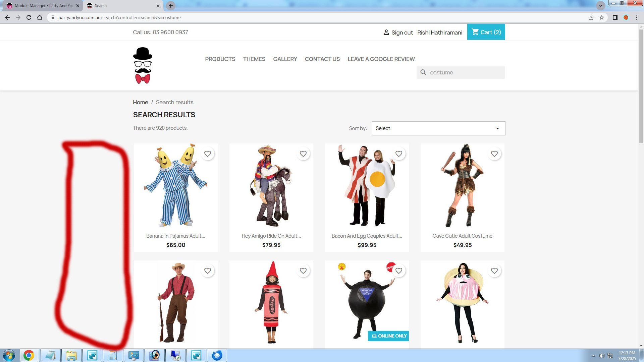Expand the Chrome tab search chevron
Viewport: 644px width, 362px height.
(x=601, y=6)
